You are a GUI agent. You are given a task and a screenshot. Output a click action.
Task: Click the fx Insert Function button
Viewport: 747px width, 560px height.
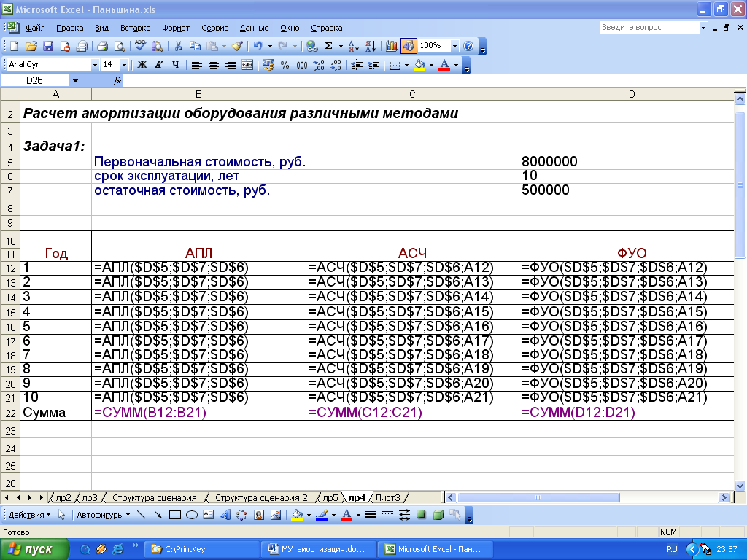117,81
